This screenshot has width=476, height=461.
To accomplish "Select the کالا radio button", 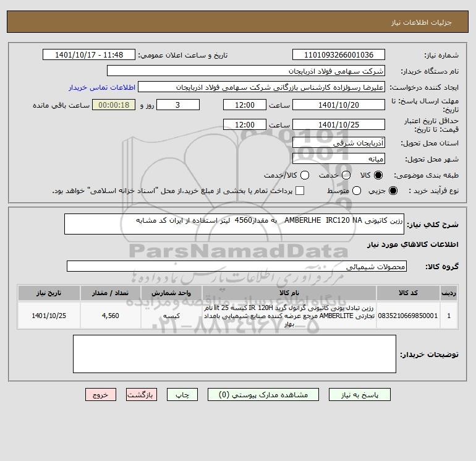I will click(378, 175).
